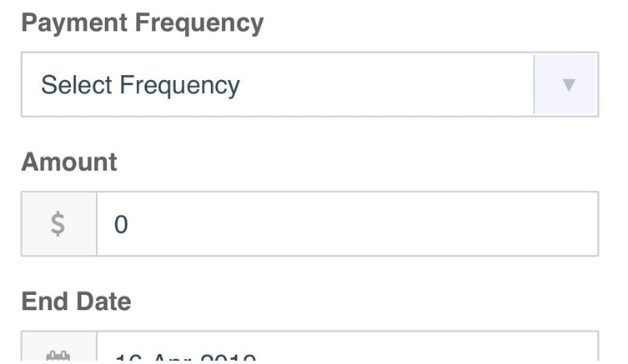Click the Payment Frequency label
Viewport: 628px width, 364px height.
pyautogui.click(x=142, y=23)
